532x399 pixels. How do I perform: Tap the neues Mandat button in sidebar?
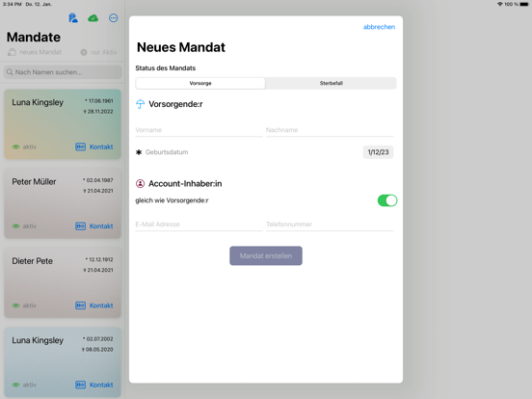click(x=35, y=52)
